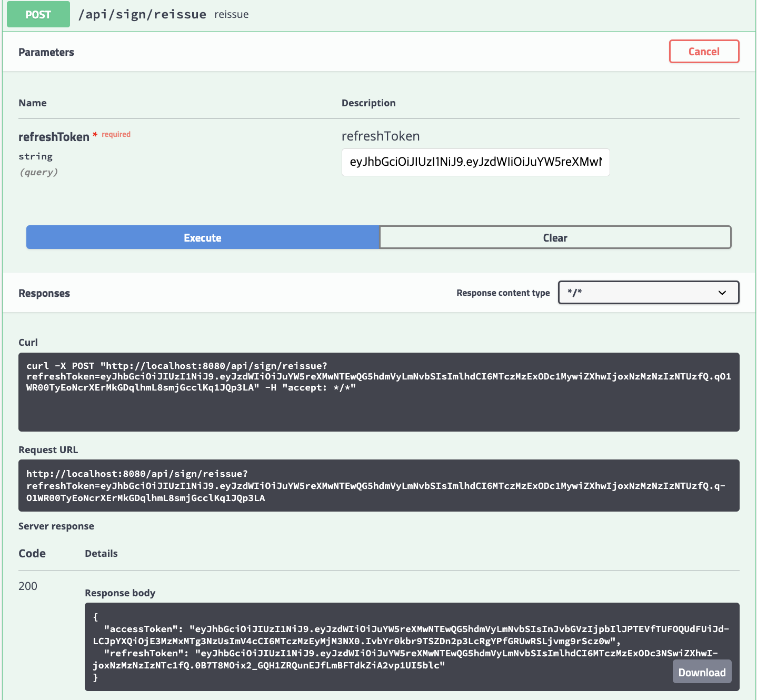Click the Parameters section heading
The image size is (757, 700).
tap(46, 52)
